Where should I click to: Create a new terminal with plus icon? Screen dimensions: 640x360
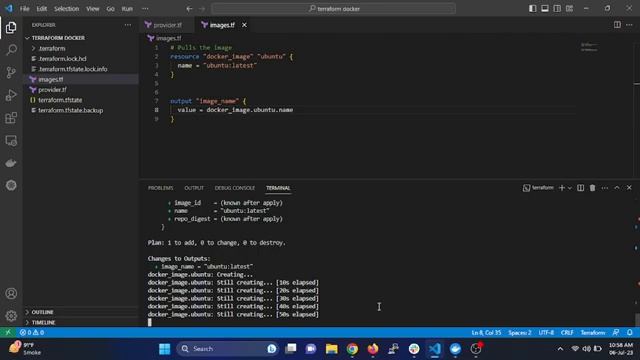pyautogui.click(x=562, y=188)
